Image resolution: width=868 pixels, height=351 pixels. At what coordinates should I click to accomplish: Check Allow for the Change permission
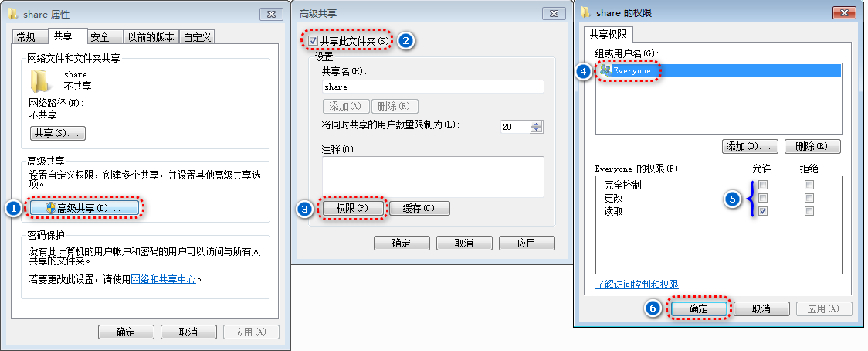click(x=764, y=198)
